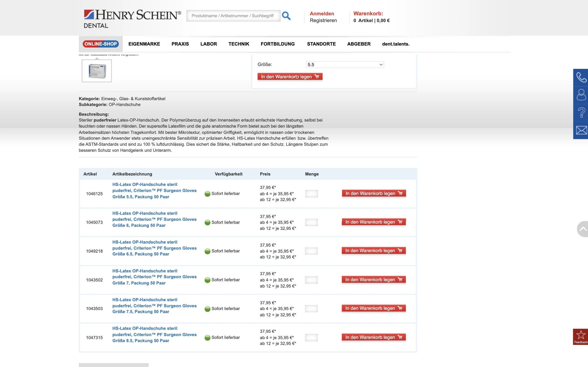Click the quantity field for Größe 6
Image resolution: width=588 pixels, height=367 pixels.
click(312, 222)
